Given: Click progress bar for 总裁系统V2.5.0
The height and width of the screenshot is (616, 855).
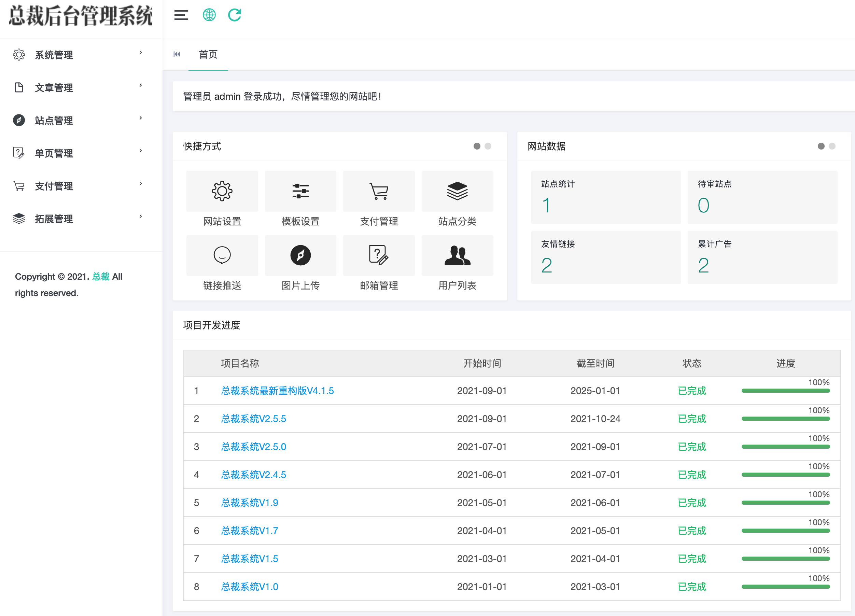Looking at the screenshot, I should tap(786, 447).
